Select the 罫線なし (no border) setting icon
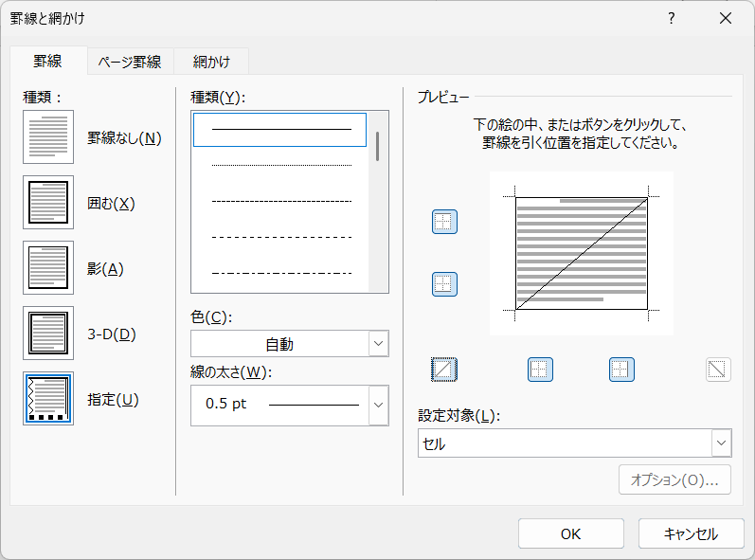The width and height of the screenshot is (755, 560). pos(48,137)
